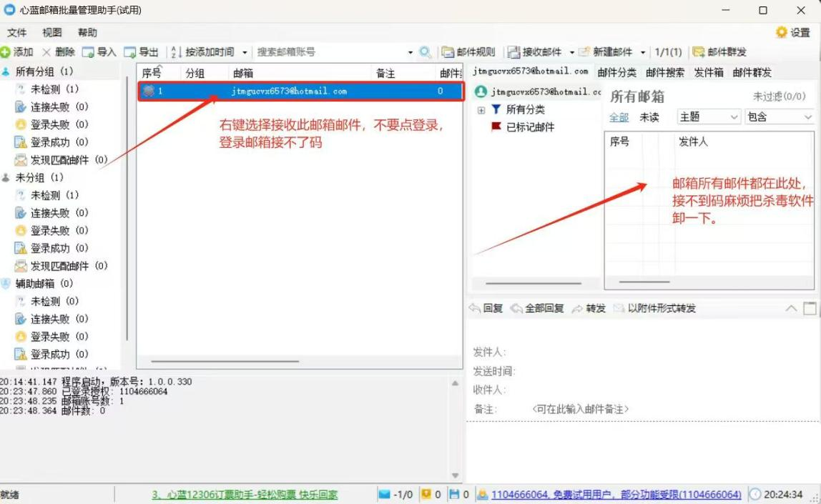Select the 辅助邮箱 (0) tree node
Image resolution: width=821 pixels, height=504 pixels.
[44, 284]
